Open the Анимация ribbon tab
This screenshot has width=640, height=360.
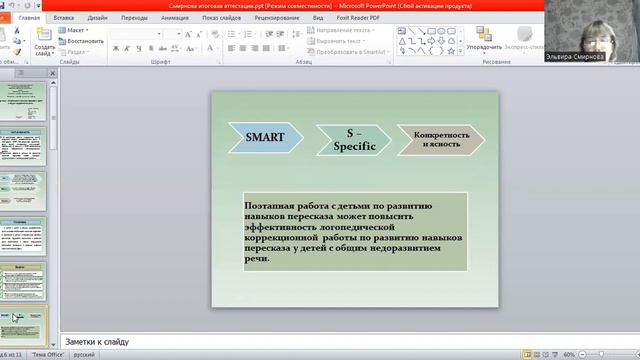(175, 18)
